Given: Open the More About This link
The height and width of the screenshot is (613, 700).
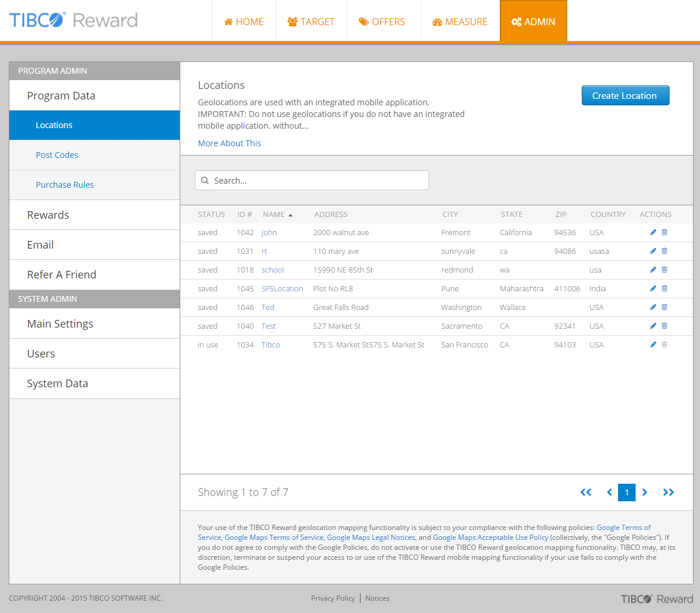Looking at the screenshot, I should coord(229,143).
